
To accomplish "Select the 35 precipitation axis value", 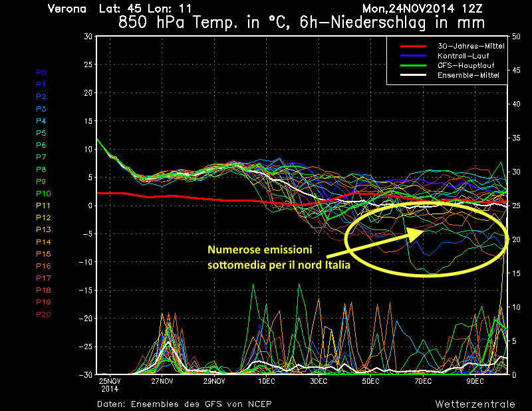I will (516, 138).
